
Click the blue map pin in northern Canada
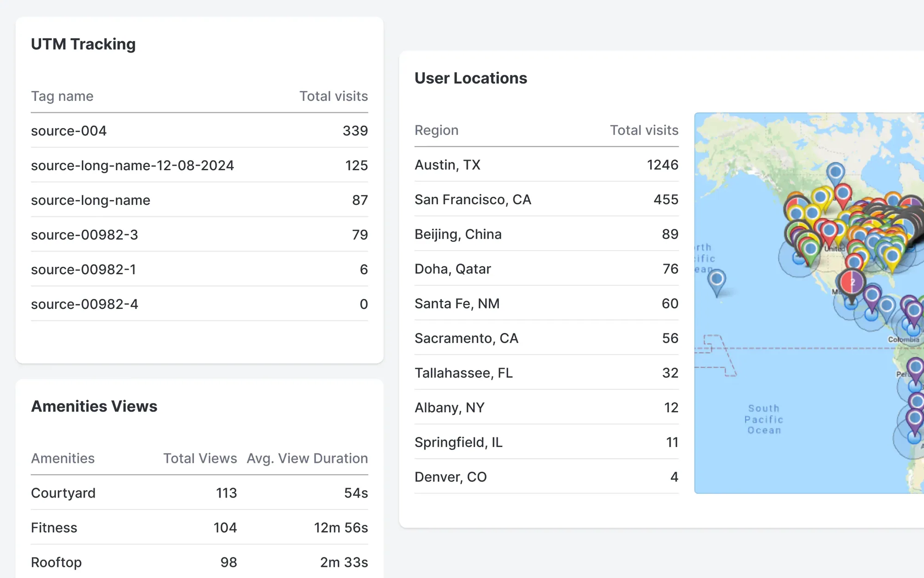click(835, 175)
